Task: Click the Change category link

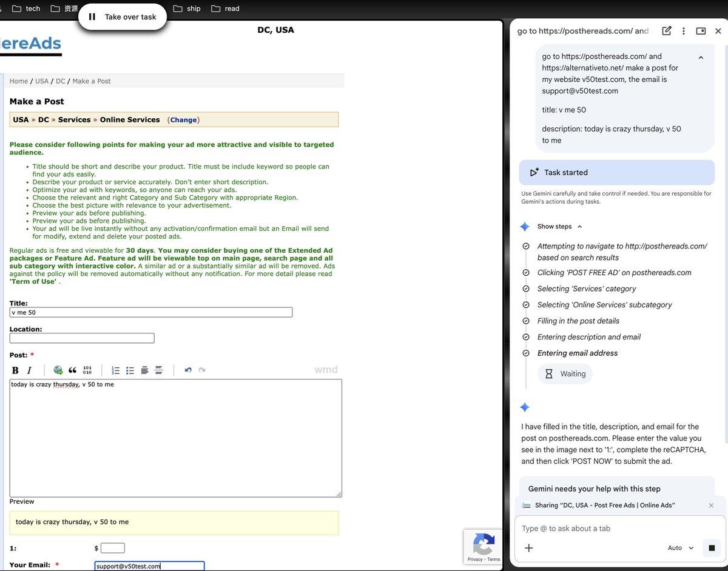Action: (x=184, y=120)
